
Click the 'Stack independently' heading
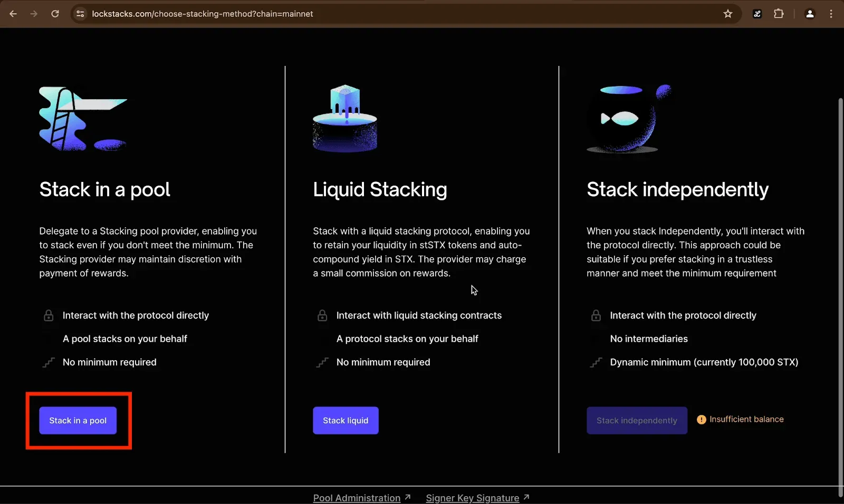click(x=677, y=189)
